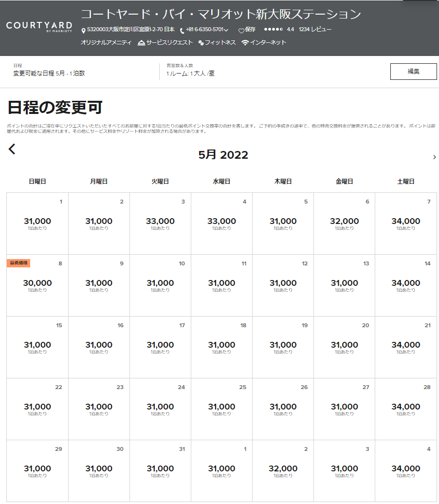Viewport: 439px width, 504px height.
Task: Expand the phone number dropdown chevron
Action: click(x=226, y=30)
